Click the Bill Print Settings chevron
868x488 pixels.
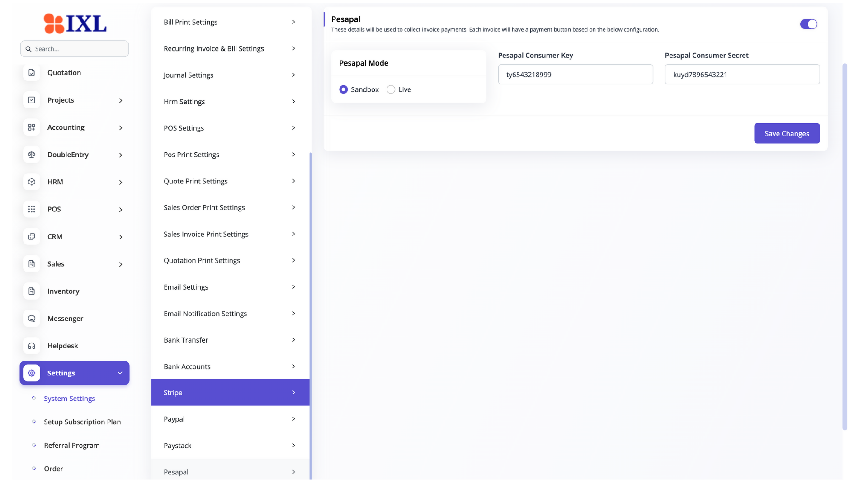pyautogui.click(x=293, y=22)
